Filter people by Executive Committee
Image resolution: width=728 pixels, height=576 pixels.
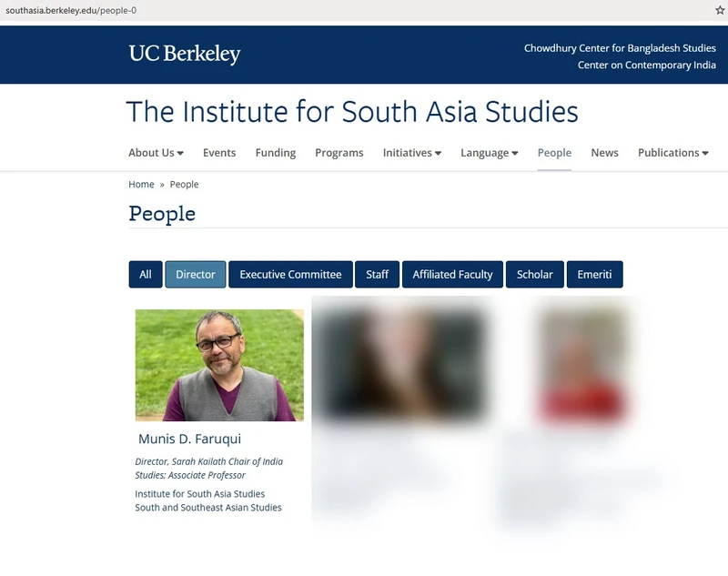click(290, 274)
